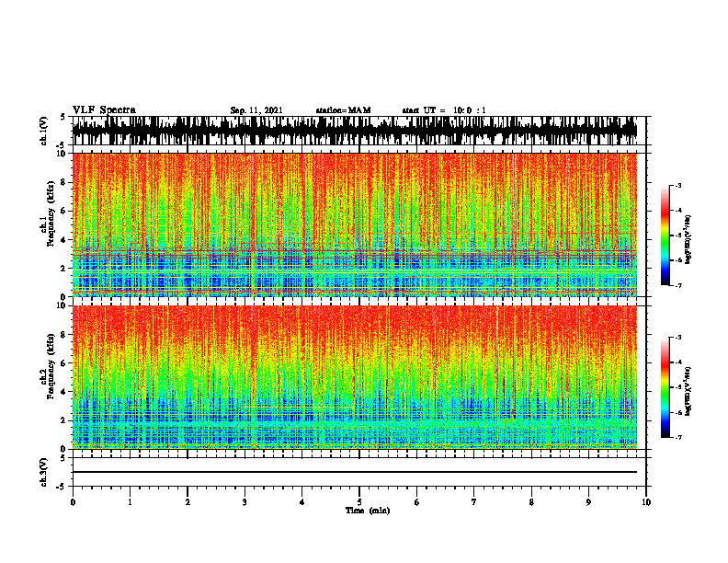This screenshot has height=563, width=728.
Task: Click inside the ch.1 spectrogram panel
Action: point(354,224)
